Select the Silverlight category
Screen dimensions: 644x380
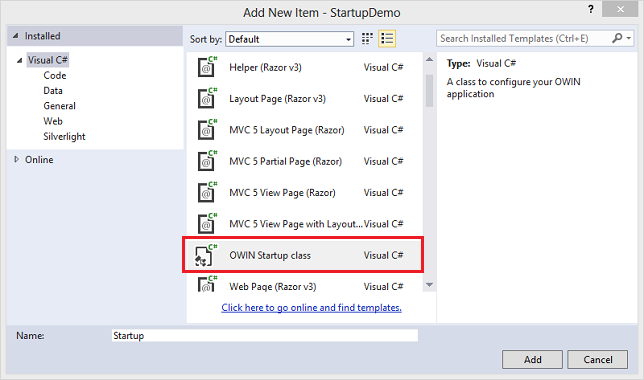(x=64, y=136)
